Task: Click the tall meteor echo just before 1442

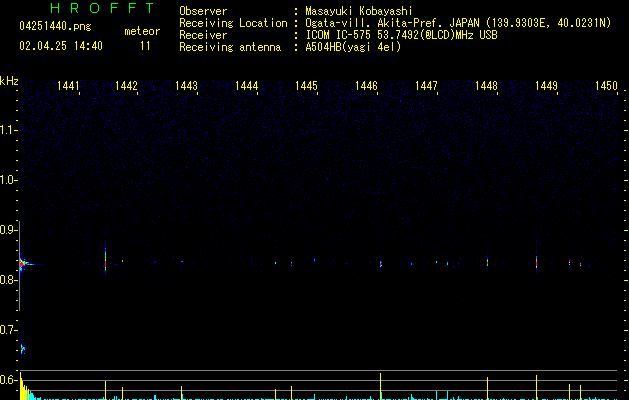Action: click(x=106, y=257)
